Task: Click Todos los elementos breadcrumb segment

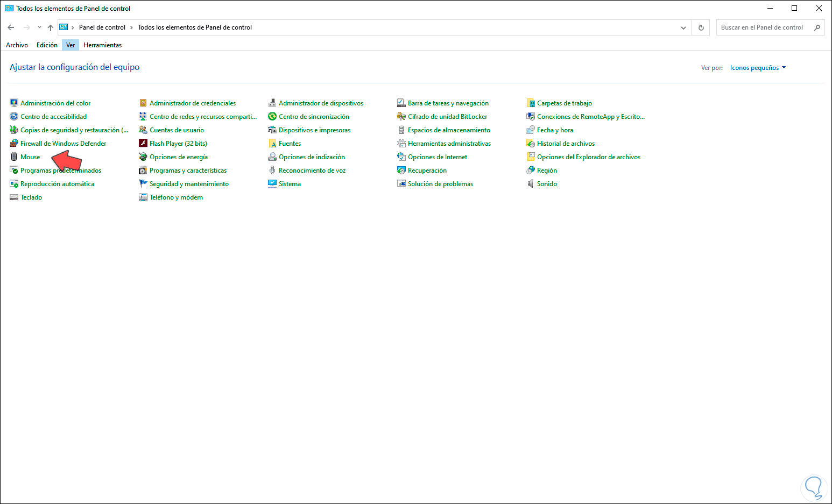Action: point(195,27)
